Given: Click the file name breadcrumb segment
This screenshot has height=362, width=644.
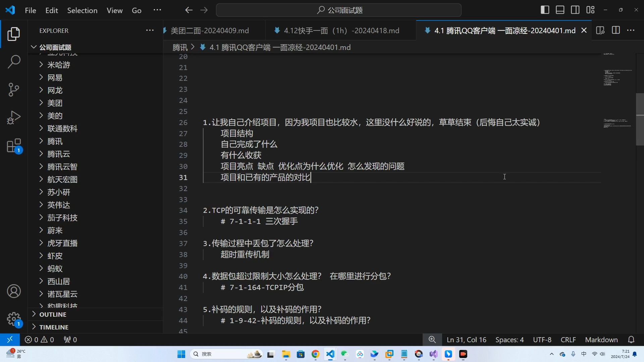Looking at the screenshot, I should pyautogui.click(x=275, y=47).
